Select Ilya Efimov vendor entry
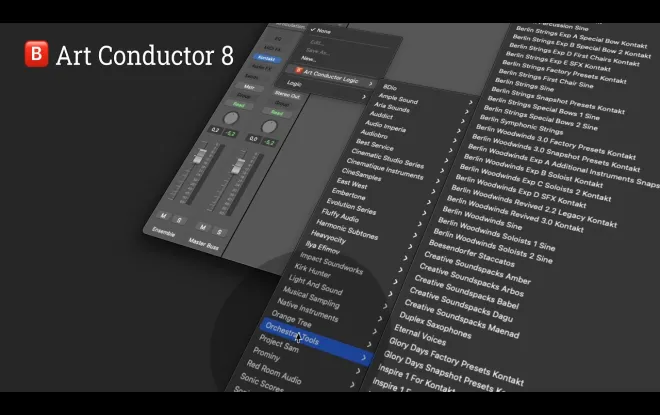660x415 pixels. (x=322, y=248)
